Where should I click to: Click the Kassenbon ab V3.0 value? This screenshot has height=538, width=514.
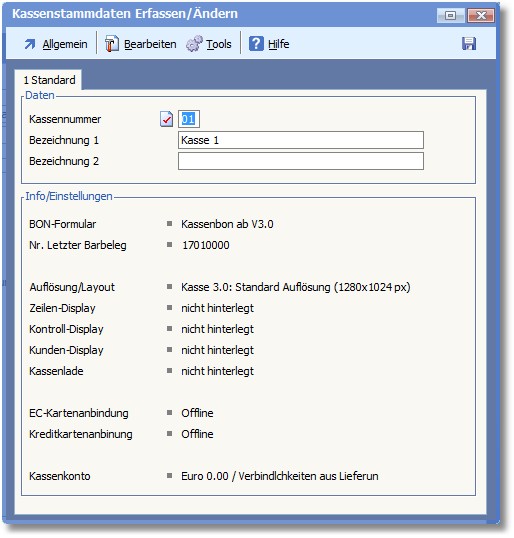coord(227,224)
